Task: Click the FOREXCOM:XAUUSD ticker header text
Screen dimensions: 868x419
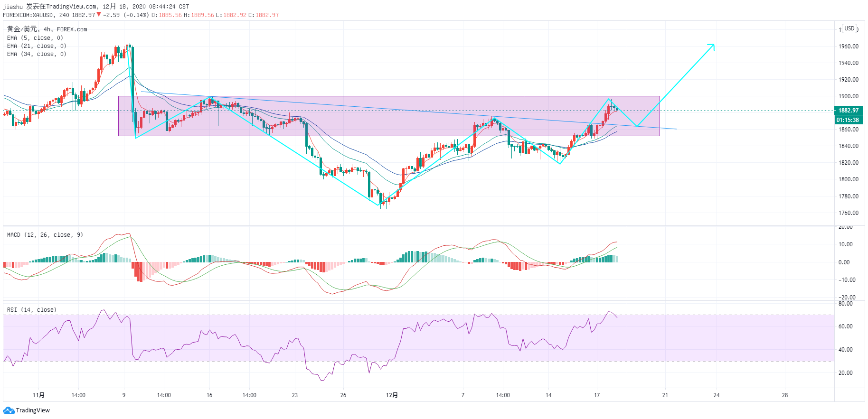Action: 29,15
